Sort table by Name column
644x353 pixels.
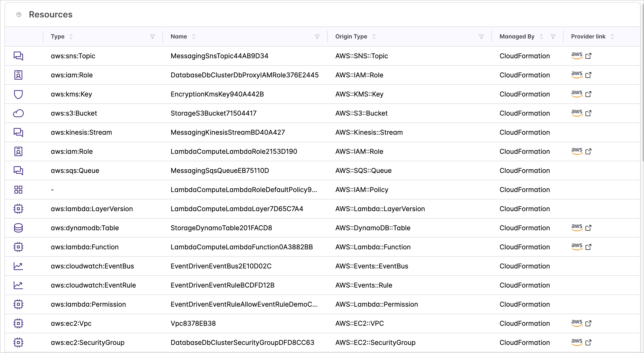pos(194,37)
